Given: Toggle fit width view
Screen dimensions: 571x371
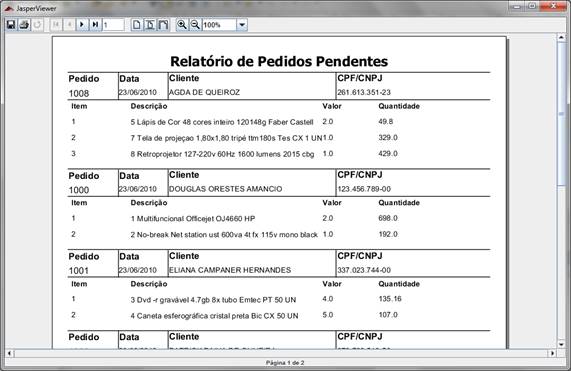Looking at the screenshot, I should 163,25.
